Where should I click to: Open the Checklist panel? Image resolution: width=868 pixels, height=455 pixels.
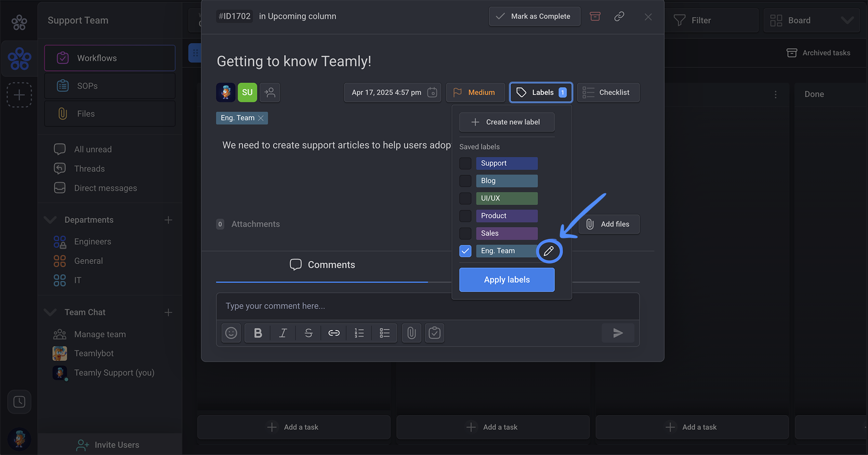(608, 92)
